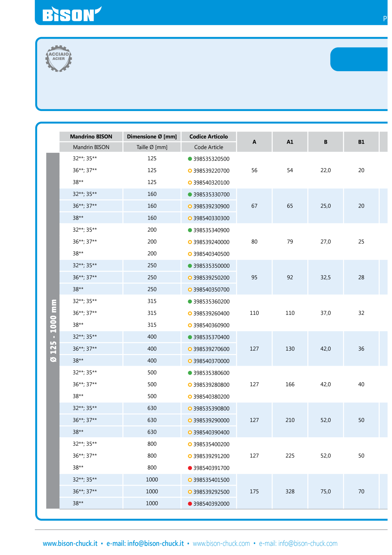Click the A1 value 225
This screenshot has width=392, height=555.
[x=290, y=456]
